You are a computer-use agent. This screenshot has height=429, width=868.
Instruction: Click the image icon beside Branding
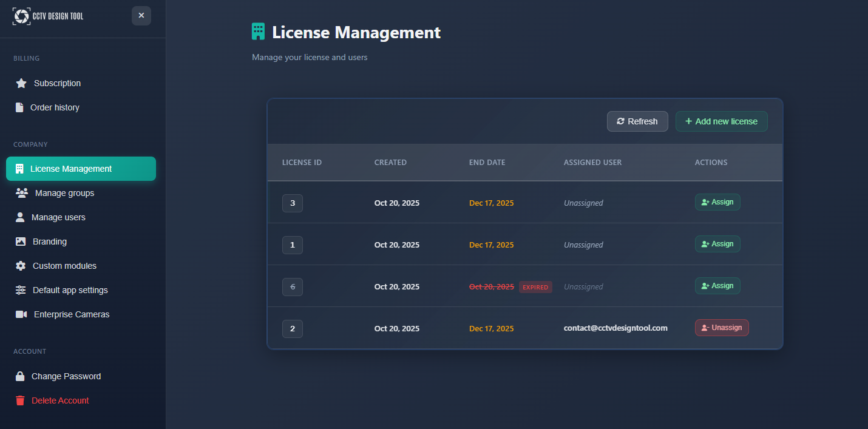[x=21, y=242]
